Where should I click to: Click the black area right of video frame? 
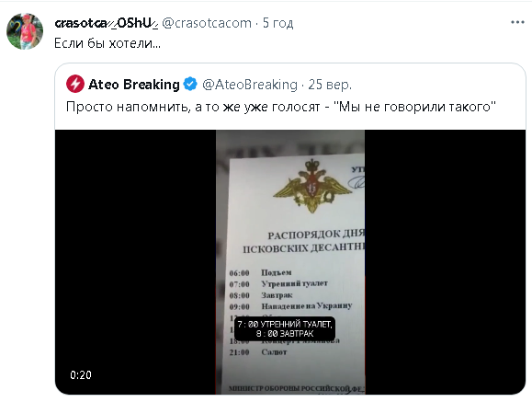(445, 261)
